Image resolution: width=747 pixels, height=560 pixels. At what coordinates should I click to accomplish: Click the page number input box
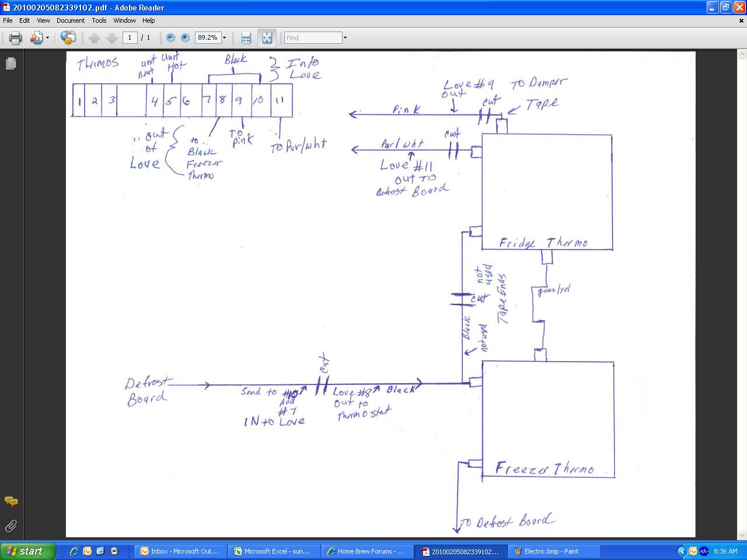[130, 37]
